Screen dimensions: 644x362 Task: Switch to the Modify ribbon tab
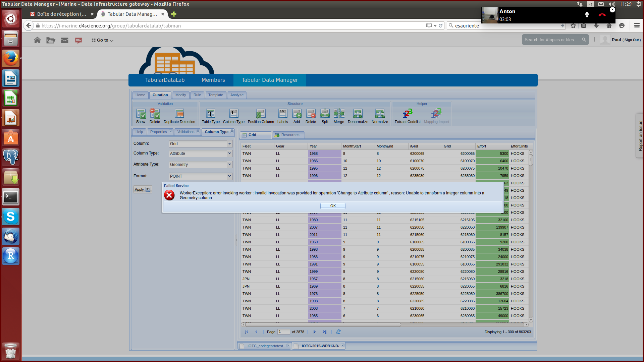(180, 95)
